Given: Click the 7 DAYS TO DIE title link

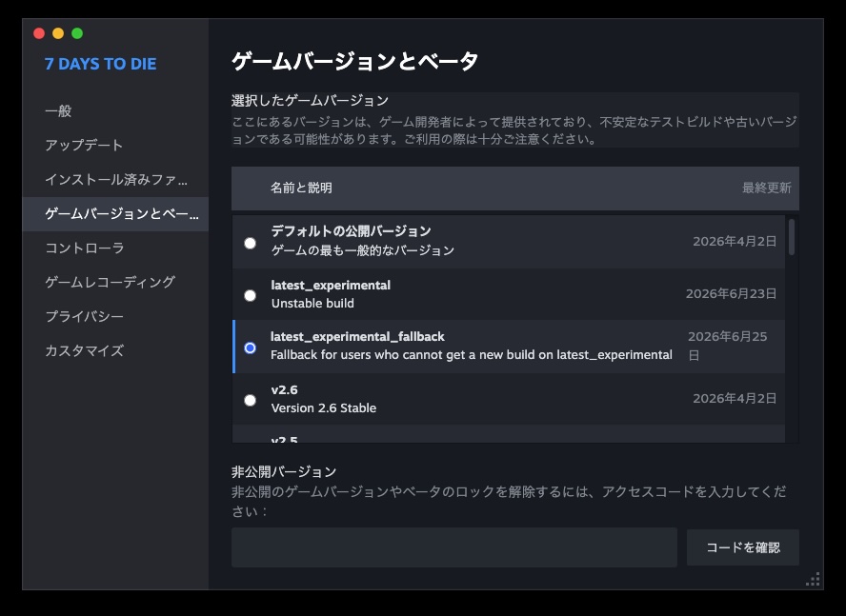Looking at the screenshot, I should [100, 64].
